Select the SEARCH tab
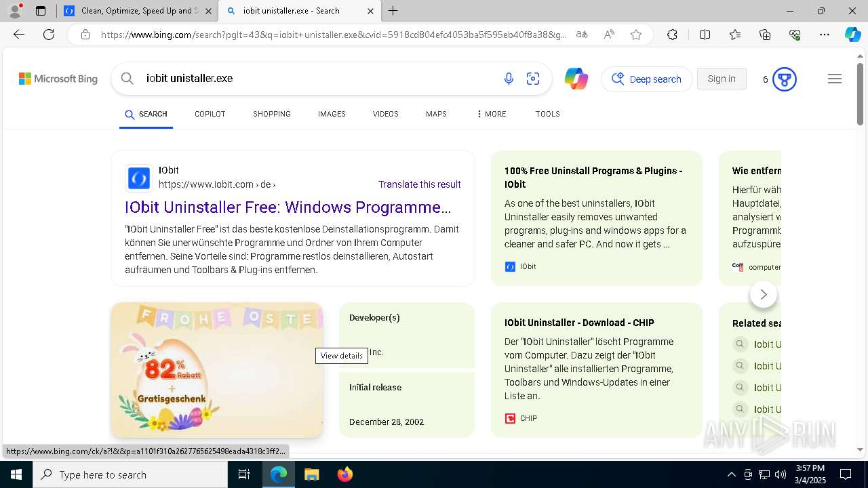Image resolution: width=868 pixels, height=488 pixels. pyautogui.click(x=146, y=114)
